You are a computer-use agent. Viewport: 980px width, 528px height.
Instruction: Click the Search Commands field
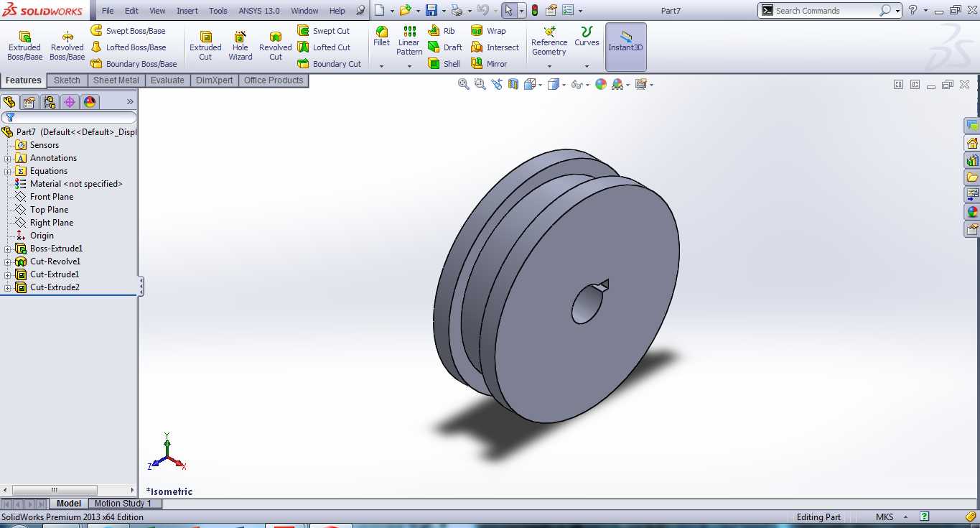pyautogui.click(x=826, y=11)
